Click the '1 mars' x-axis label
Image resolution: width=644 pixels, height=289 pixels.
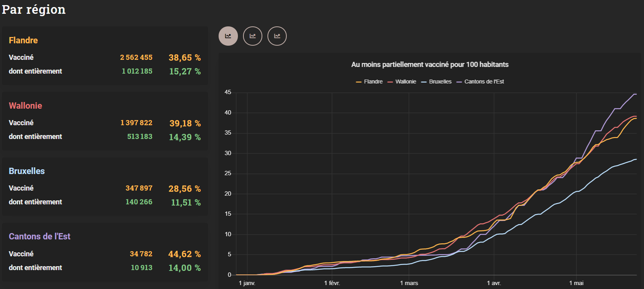[409, 283]
